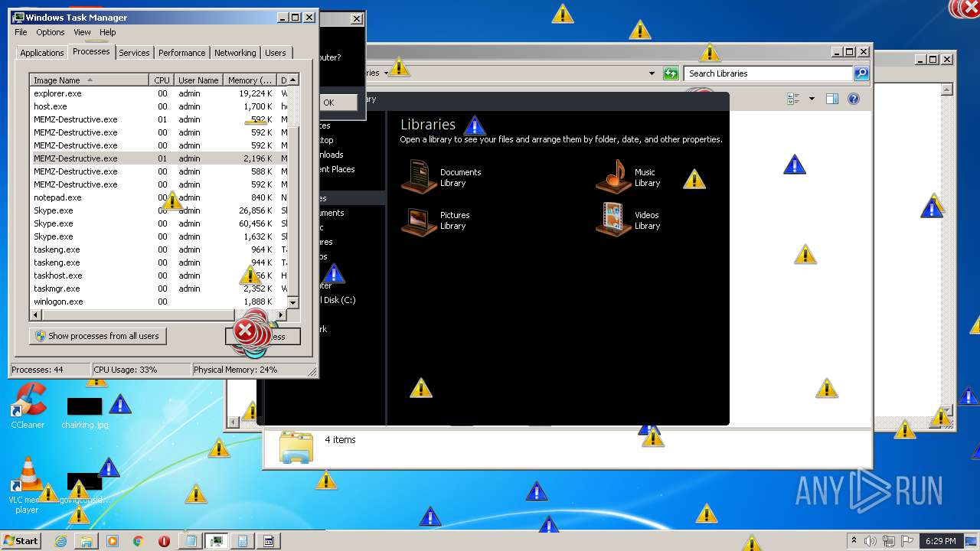Open the File menu in Task Manager
The width and height of the screenshot is (980, 551).
click(x=21, y=32)
